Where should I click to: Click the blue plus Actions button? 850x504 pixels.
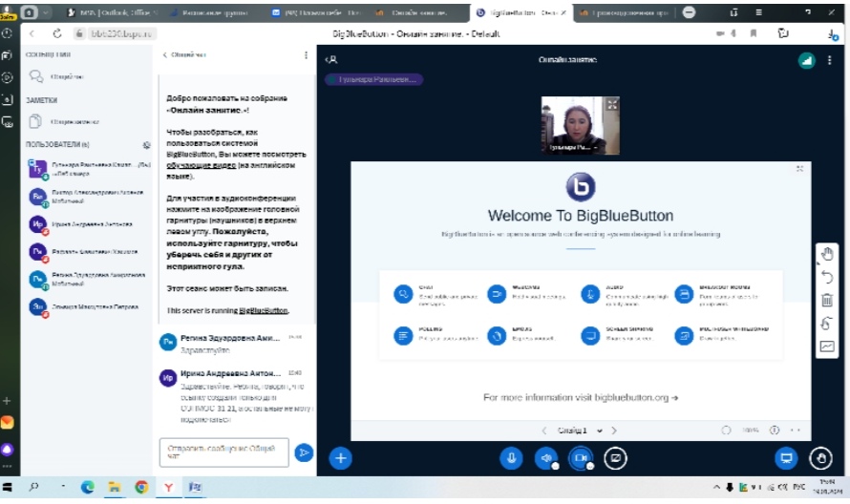click(x=340, y=458)
